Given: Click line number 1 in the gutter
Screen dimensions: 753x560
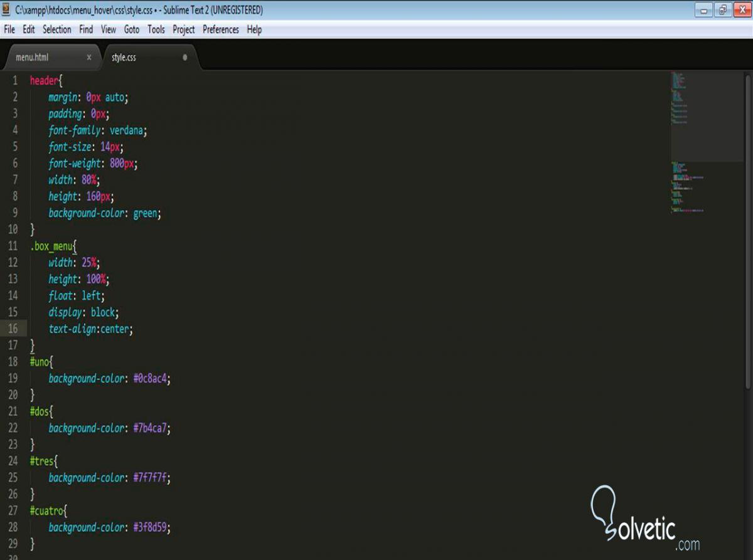Looking at the screenshot, I should point(15,81).
